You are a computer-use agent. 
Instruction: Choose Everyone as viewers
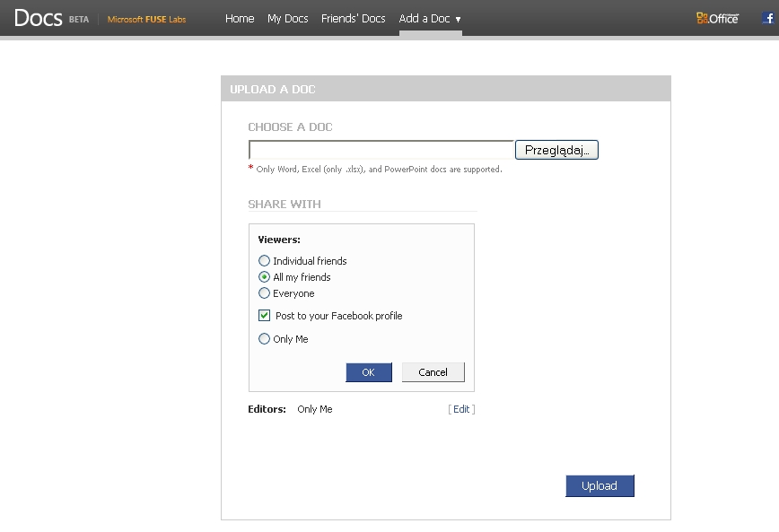click(264, 293)
